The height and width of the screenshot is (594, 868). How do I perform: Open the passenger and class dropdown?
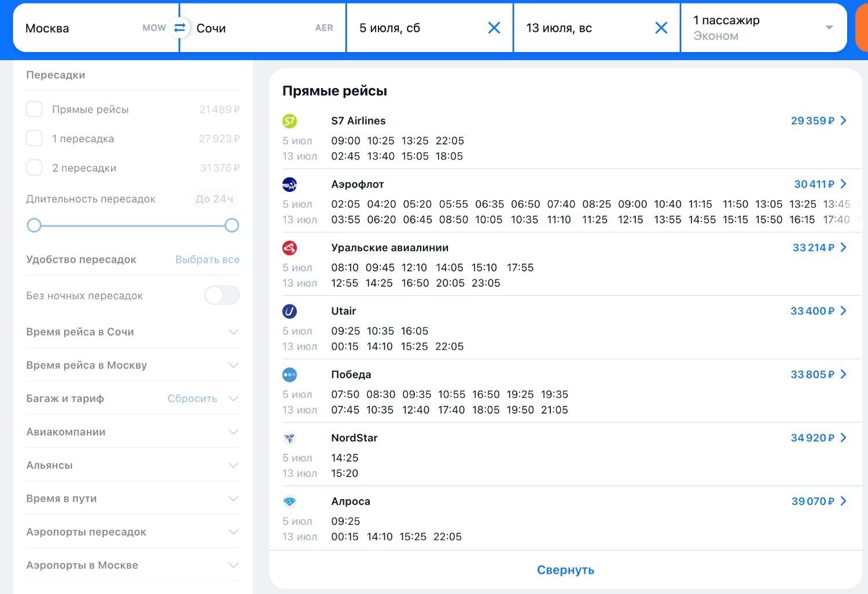click(764, 28)
